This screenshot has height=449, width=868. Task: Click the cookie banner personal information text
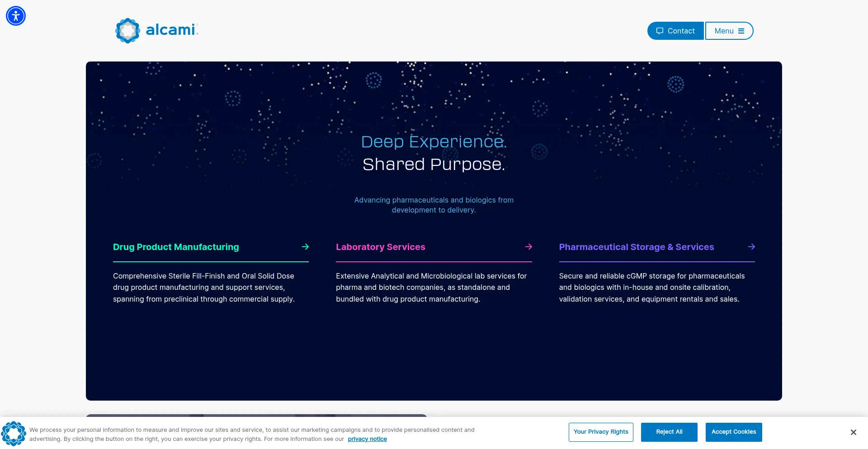(252, 434)
